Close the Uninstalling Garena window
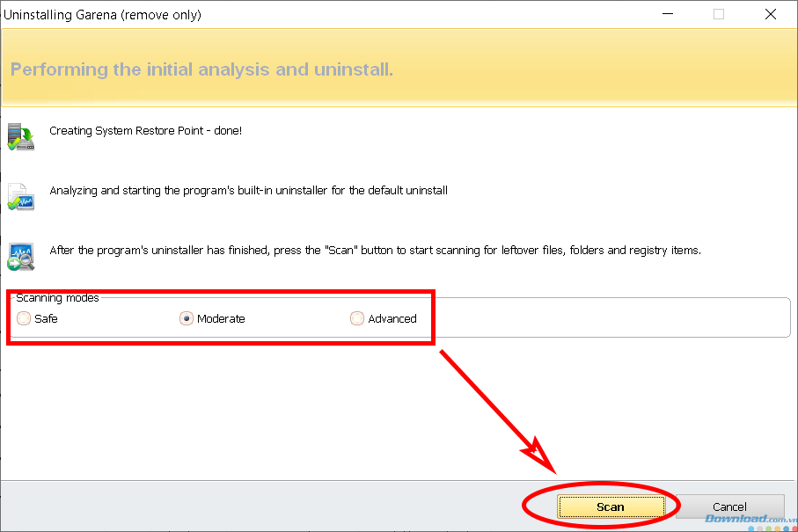This screenshot has width=798, height=532. [x=771, y=14]
